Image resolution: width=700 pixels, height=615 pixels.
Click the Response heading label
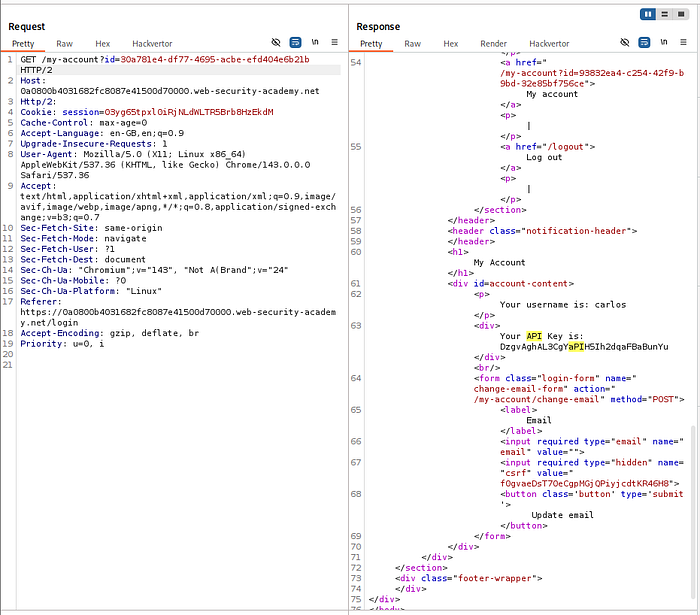pos(378,27)
